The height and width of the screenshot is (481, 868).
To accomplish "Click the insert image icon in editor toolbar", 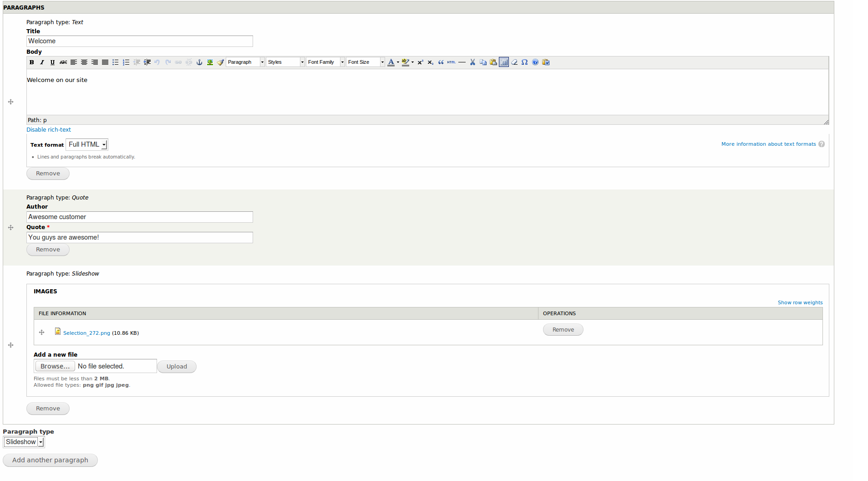I will (x=210, y=62).
